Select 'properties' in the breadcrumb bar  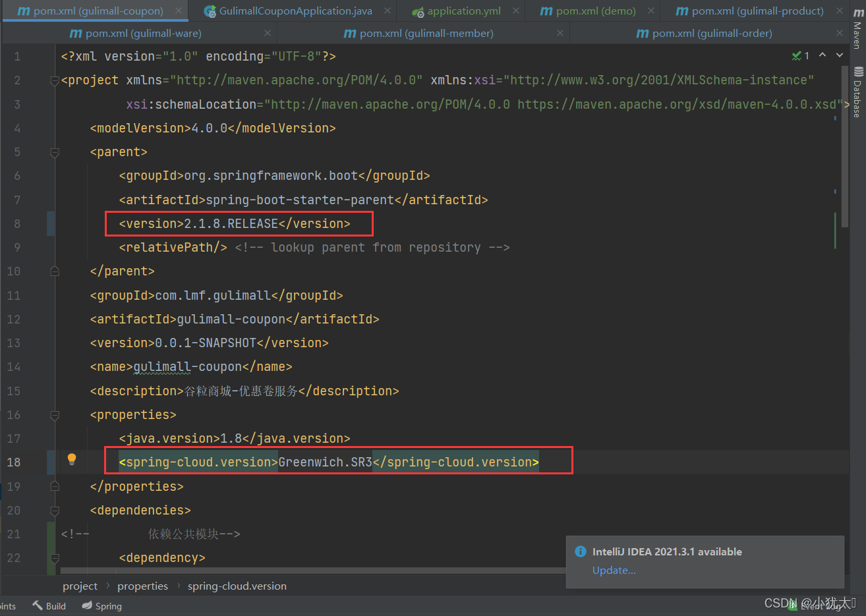[142, 586]
